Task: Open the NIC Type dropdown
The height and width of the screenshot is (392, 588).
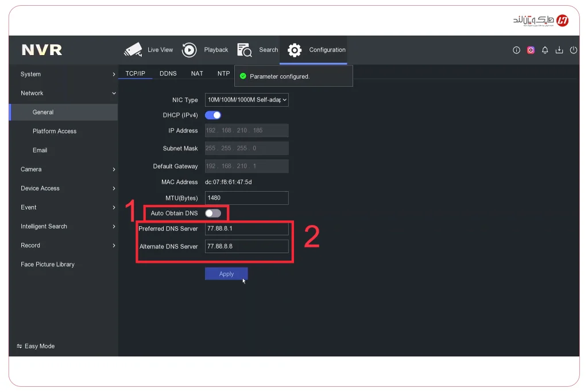Action: (246, 99)
